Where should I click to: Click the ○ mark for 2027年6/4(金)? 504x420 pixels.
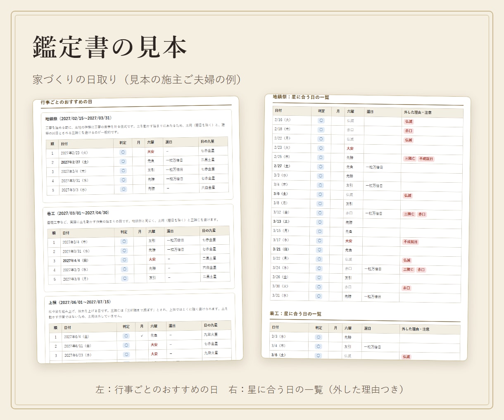click(126, 336)
